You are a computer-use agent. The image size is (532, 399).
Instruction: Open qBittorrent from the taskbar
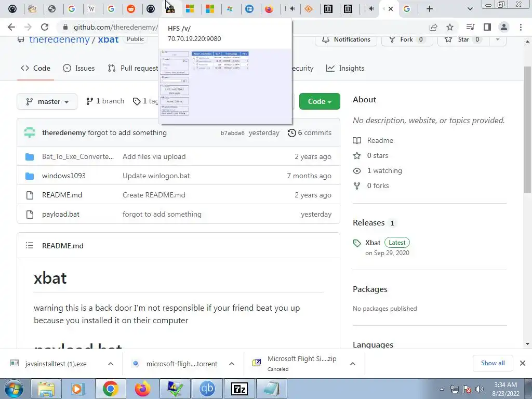207,389
